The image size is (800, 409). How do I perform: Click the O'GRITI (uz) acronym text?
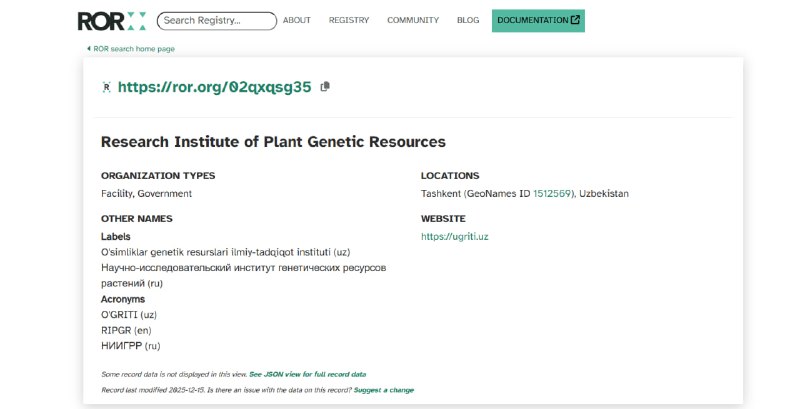click(x=129, y=315)
